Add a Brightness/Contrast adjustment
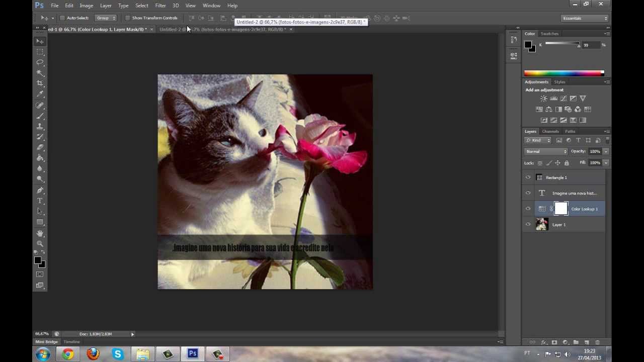Screen dimensions: 644x362 click(544, 99)
